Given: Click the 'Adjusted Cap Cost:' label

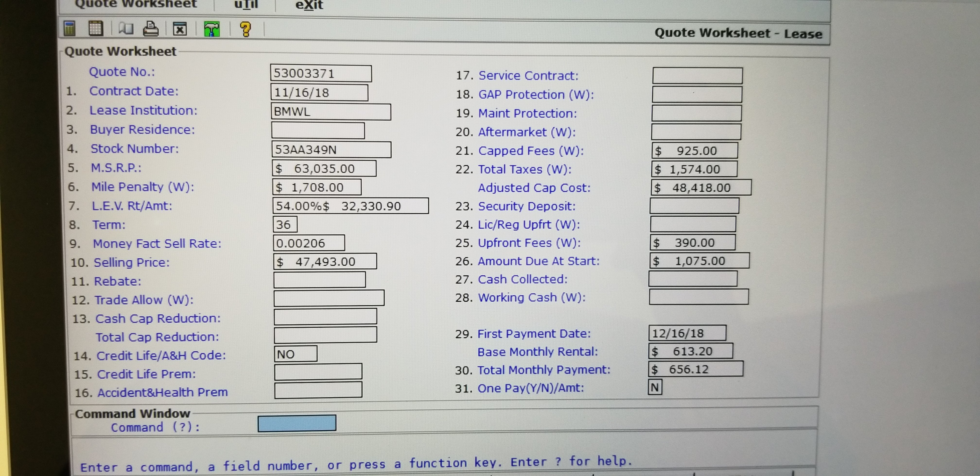Looking at the screenshot, I should (x=534, y=188).
